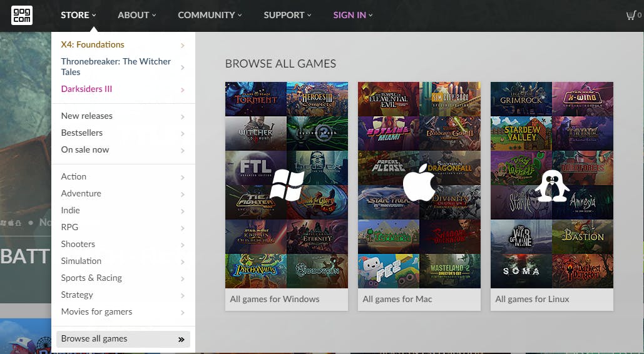644x354 pixels.
Task: Open the COMMUNITY menu
Action: click(210, 15)
